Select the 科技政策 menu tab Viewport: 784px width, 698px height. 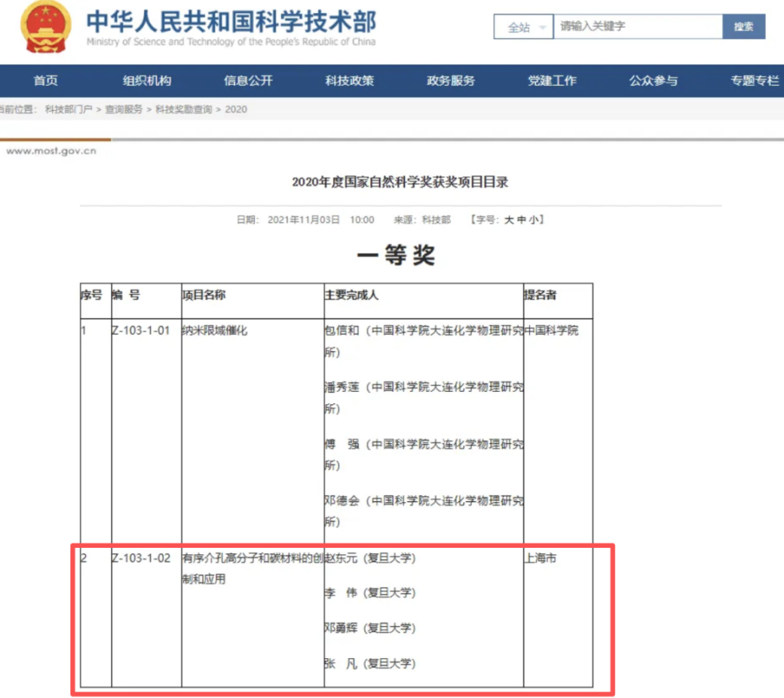[x=350, y=81]
